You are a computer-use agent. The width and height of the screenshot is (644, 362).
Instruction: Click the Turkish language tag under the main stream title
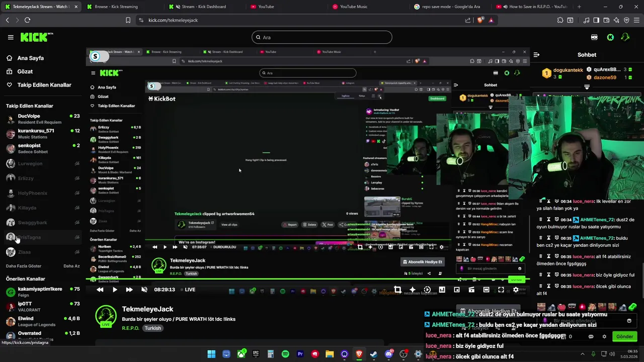pyautogui.click(x=153, y=328)
